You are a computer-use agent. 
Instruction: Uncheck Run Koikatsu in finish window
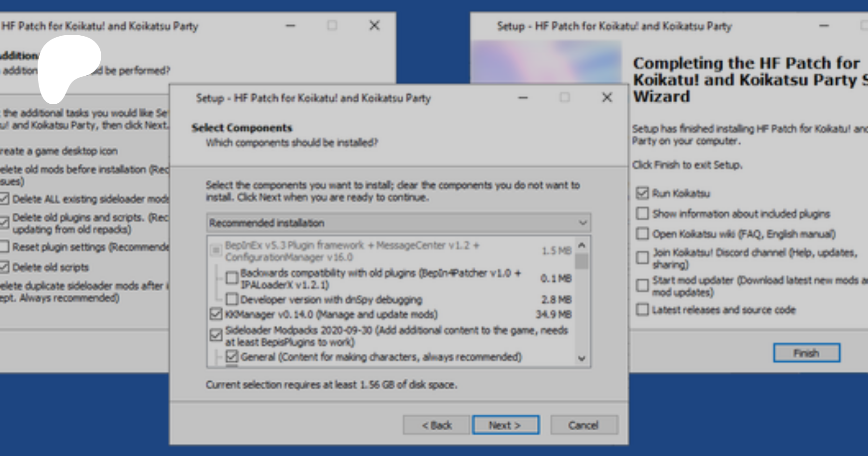click(642, 193)
